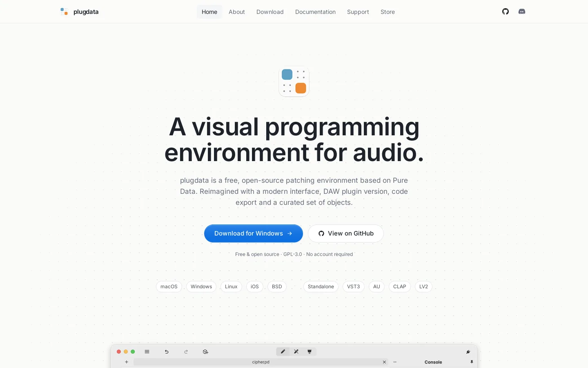This screenshot has width=588, height=368.
Task: Click the LV2 format tag
Action: point(423,287)
